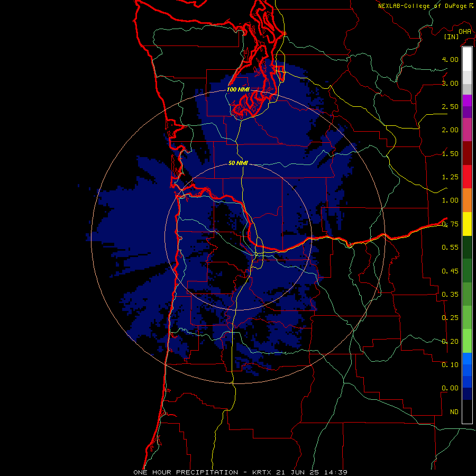Select the 1.00 legend value
The height and width of the screenshot is (476, 476).
click(x=450, y=200)
